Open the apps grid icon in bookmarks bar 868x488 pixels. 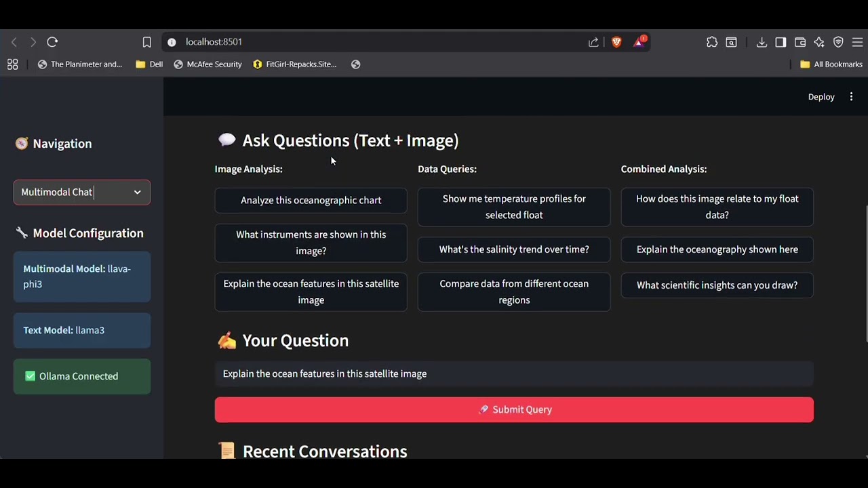12,64
